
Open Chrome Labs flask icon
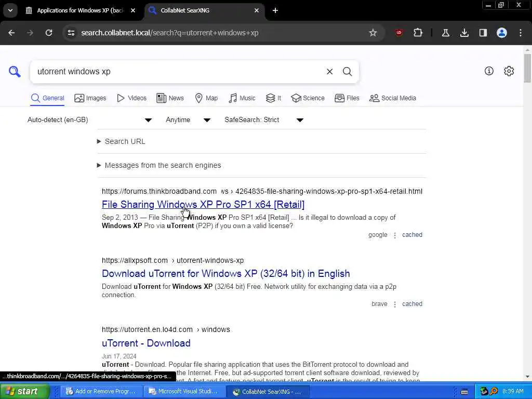coord(445,33)
